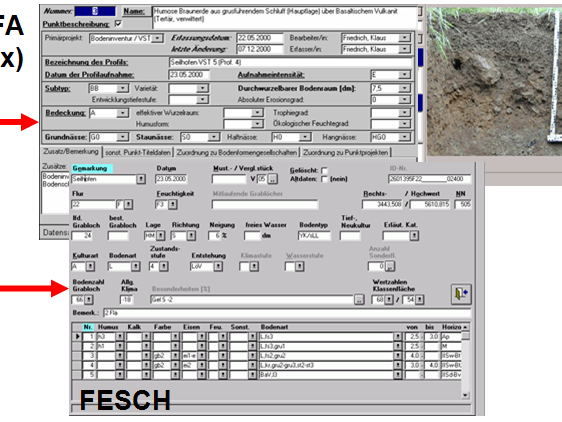Tick the Gelöscht checkbox

click(324, 170)
